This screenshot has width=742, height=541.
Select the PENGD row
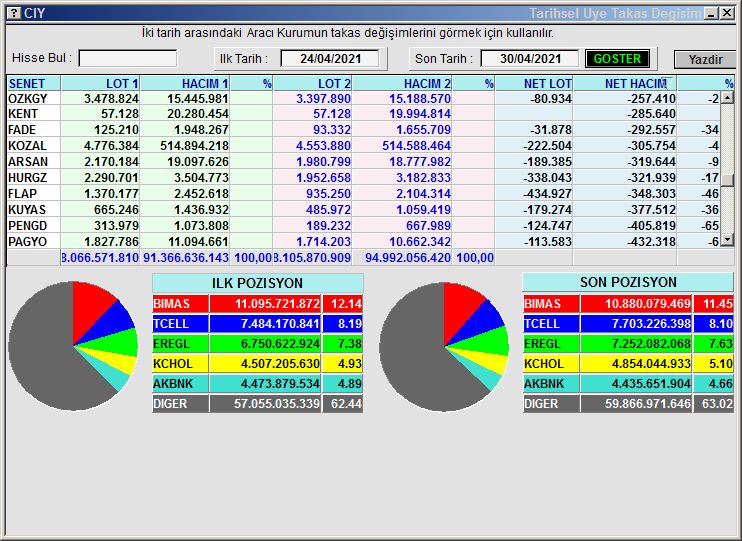(363, 226)
